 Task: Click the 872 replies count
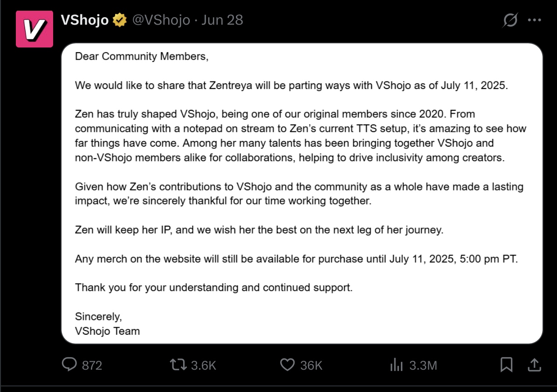tap(92, 365)
